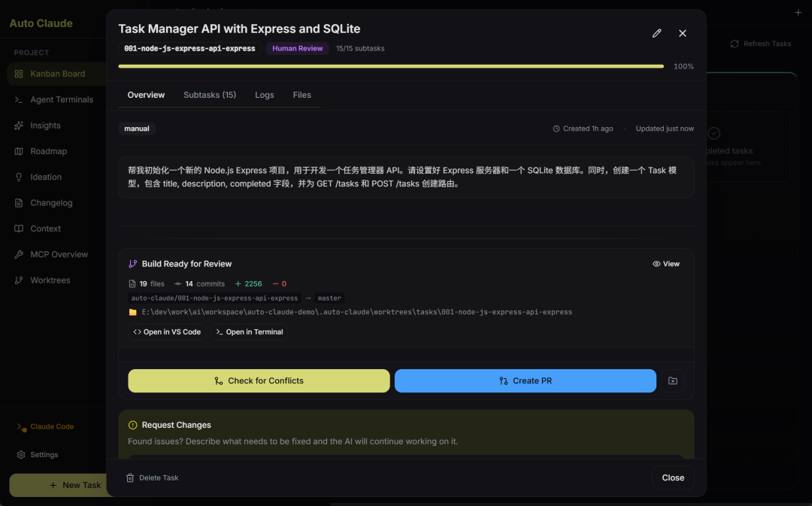Close the task dialog with X icon

683,33
